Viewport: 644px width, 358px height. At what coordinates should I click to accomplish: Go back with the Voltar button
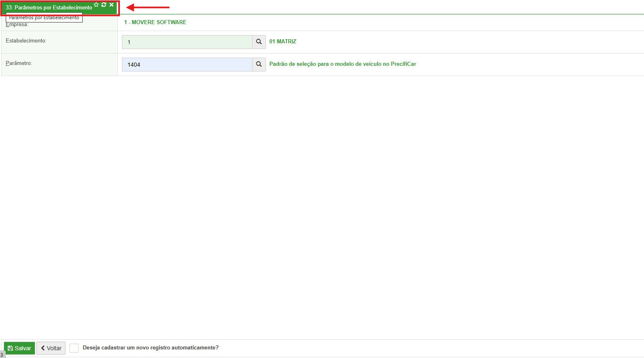click(51, 348)
